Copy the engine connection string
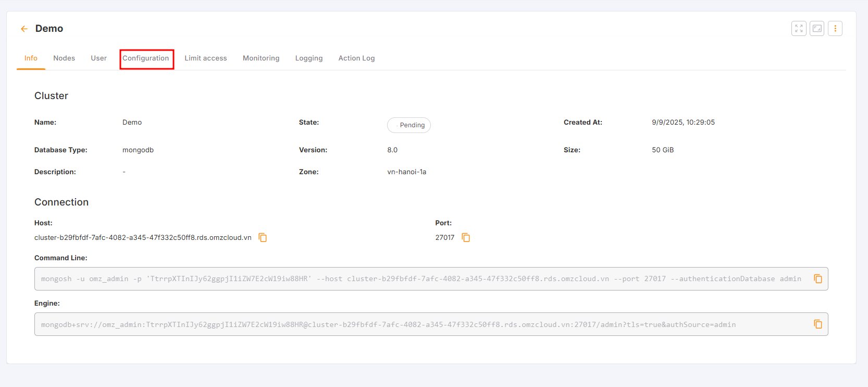Viewport: 868px width, 387px height. click(818, 324)
